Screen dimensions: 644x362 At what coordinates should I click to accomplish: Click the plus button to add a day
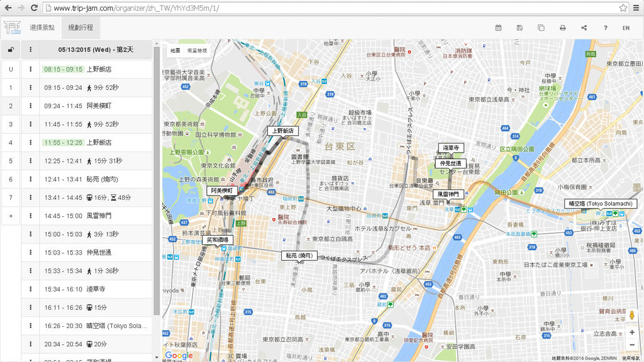pos(11,216)
